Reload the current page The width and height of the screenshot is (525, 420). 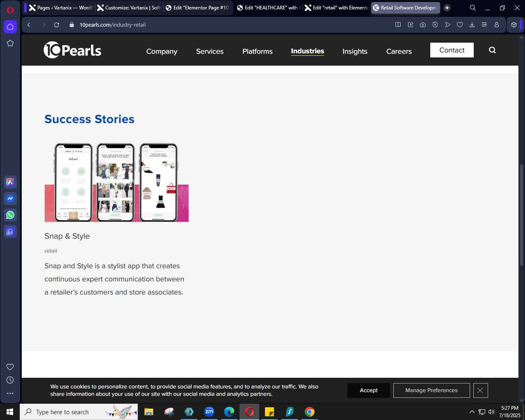pyautogui.click(x=57, y=25)
